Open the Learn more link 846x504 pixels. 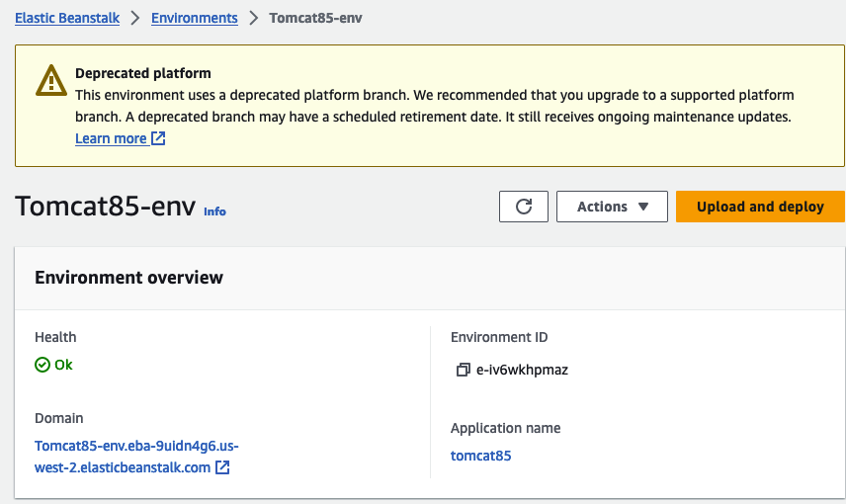point(111,138)
